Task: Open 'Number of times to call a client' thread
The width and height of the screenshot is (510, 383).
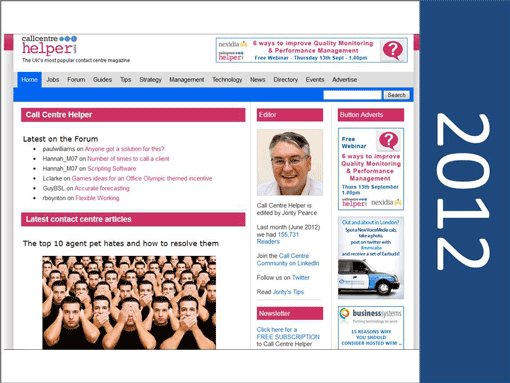Action: (128, 159)
